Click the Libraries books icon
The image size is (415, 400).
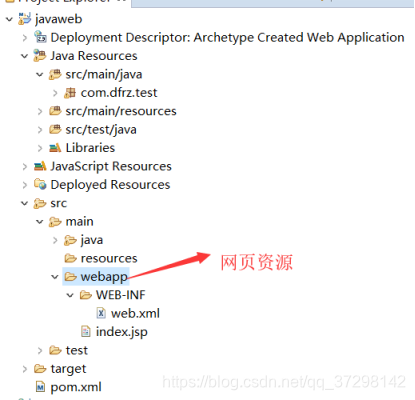[x=55, y=148]
